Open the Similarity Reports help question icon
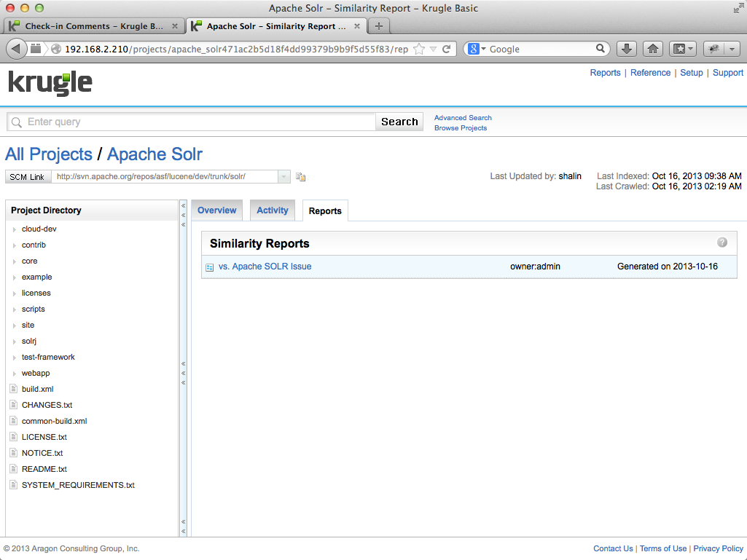The width and height of the screenshot is (747, 560). (x=722, y=242)
